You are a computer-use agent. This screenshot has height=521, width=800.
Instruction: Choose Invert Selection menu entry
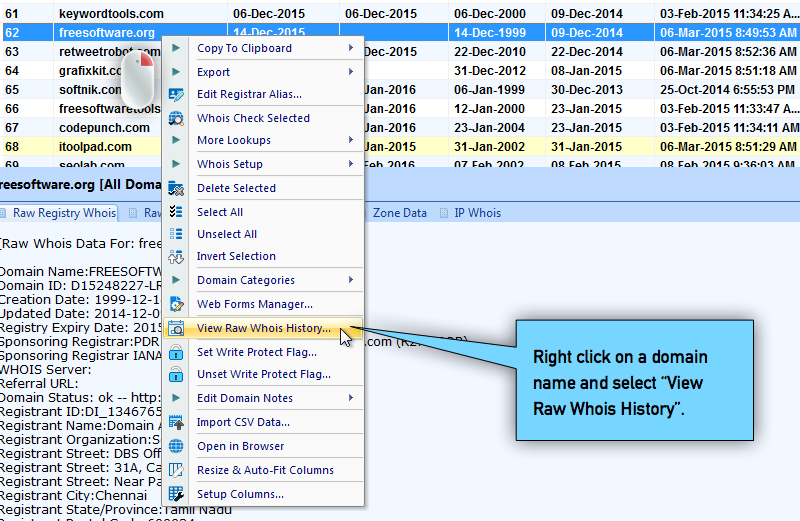pyautogui.click(x=236, y=256)
